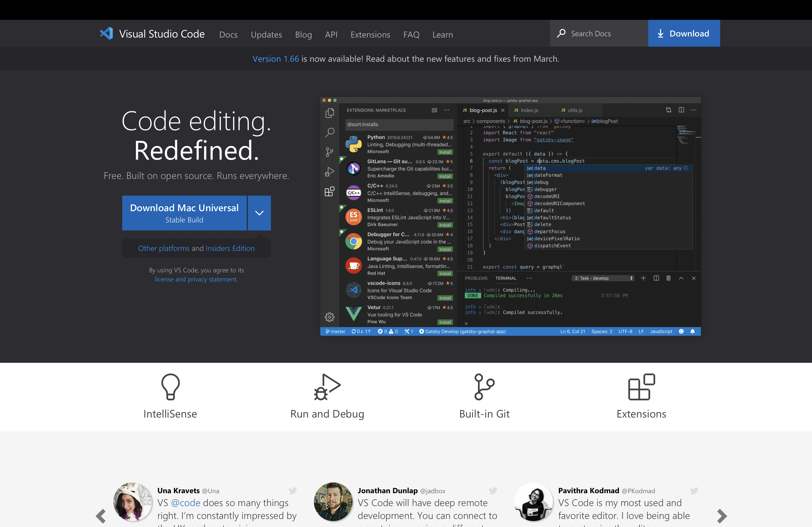Open the IntelliSense feature label
Viewport: 812px width, 527px height.
[x=170, y=414]
